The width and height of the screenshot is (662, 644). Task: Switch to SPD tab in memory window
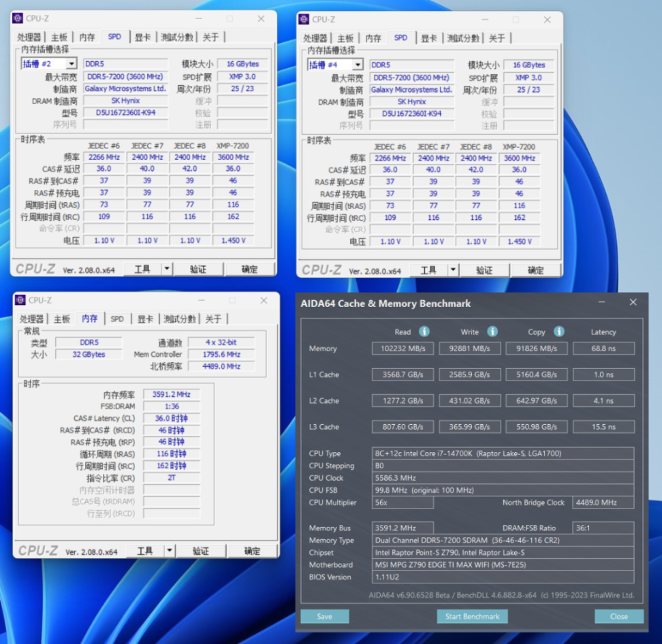coord(117,319)
